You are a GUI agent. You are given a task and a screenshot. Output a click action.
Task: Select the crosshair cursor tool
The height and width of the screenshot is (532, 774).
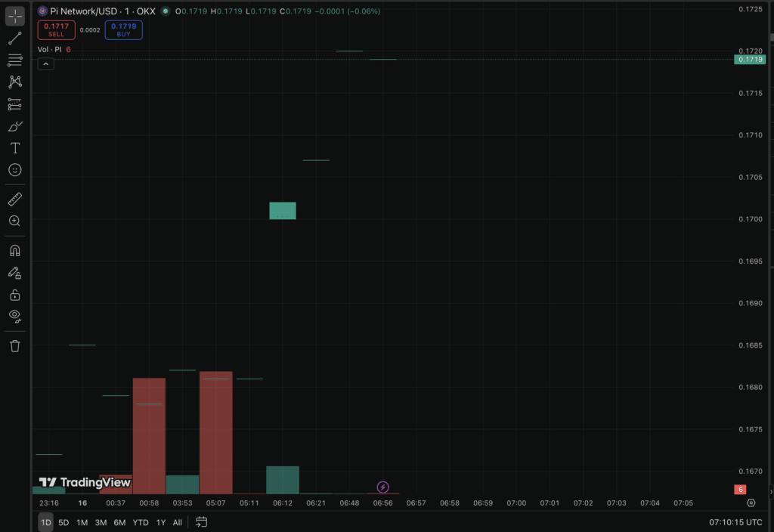pos(15,16)
